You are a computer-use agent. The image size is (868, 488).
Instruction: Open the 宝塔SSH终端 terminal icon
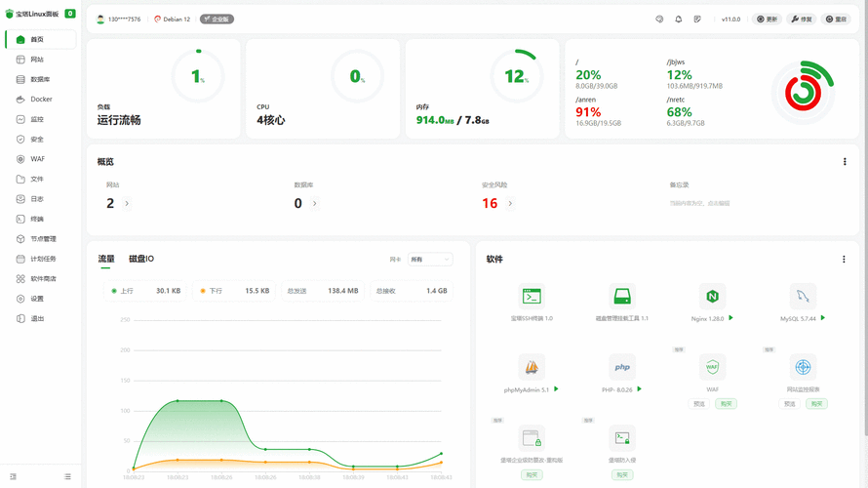tap(532, 297)
